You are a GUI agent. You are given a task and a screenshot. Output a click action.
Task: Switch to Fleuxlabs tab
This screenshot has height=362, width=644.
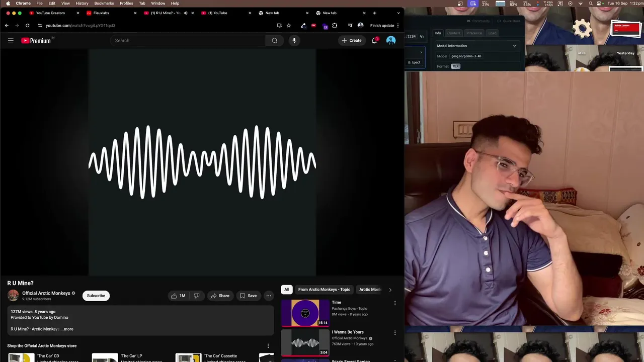[x=101, y=13]
